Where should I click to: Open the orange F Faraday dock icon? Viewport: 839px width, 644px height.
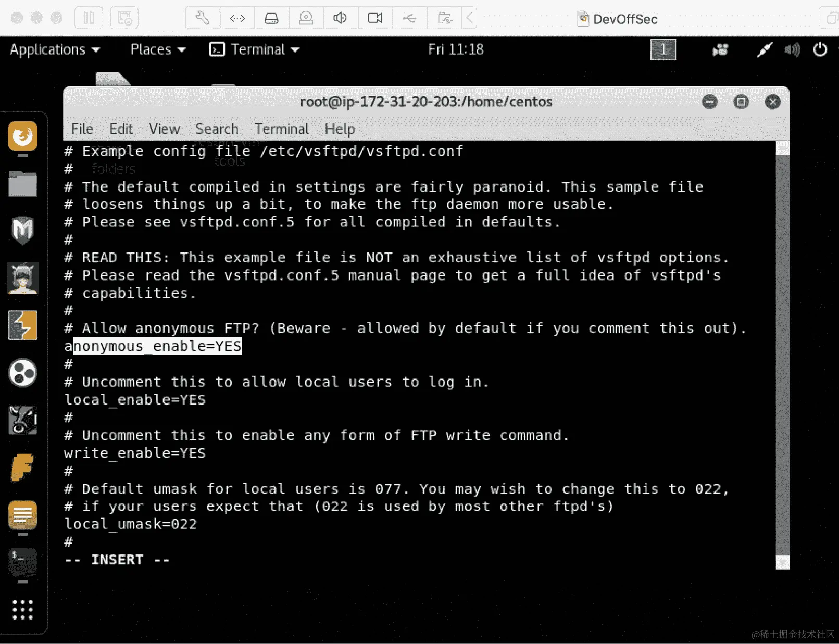coord(22,467)
